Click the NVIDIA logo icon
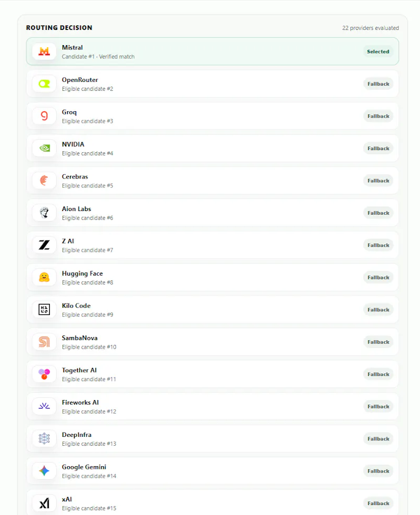Screen dimensions: 420x515 pyautogui.click(x=44, y=148)
